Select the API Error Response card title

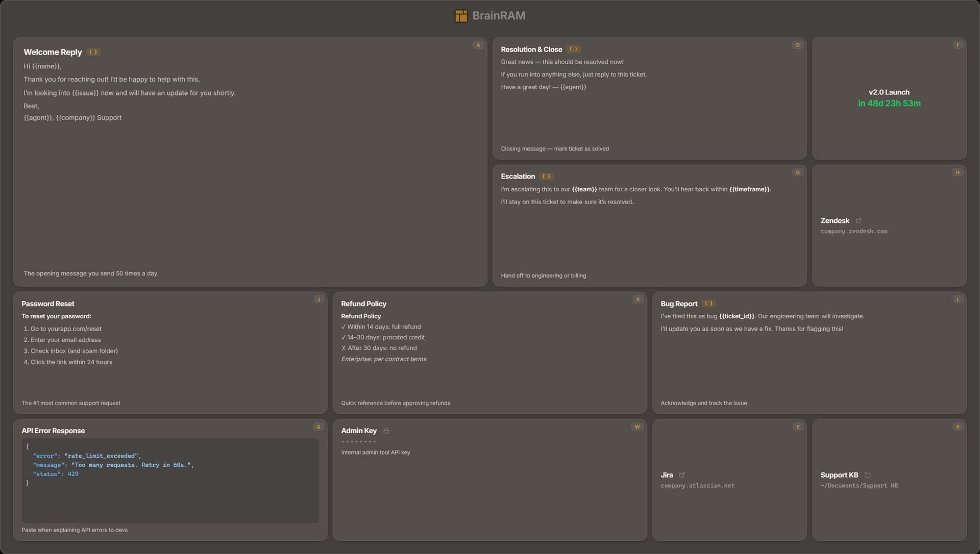(53, 431)
